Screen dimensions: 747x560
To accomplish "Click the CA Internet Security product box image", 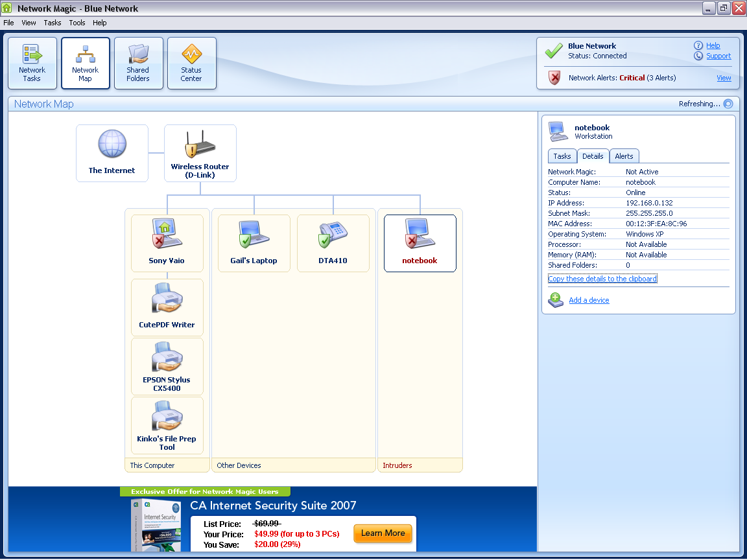I will [x=156, y=525].
